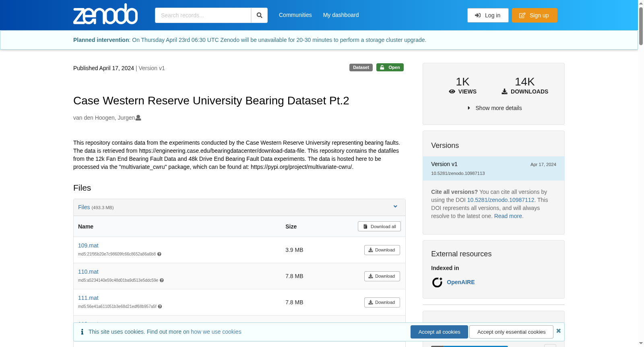The image size is (644, 347).
Task: Click the Dataset resource type badge
Action: pos(361,67)
